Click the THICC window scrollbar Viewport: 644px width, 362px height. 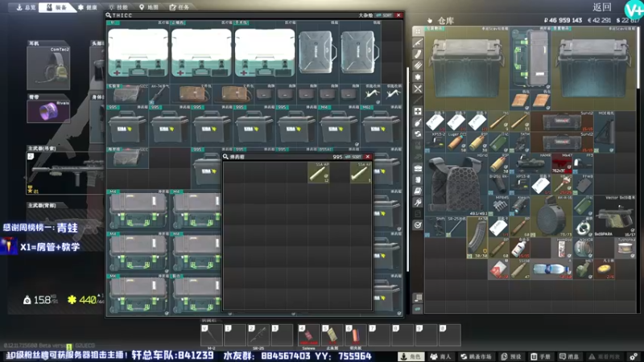407,169
